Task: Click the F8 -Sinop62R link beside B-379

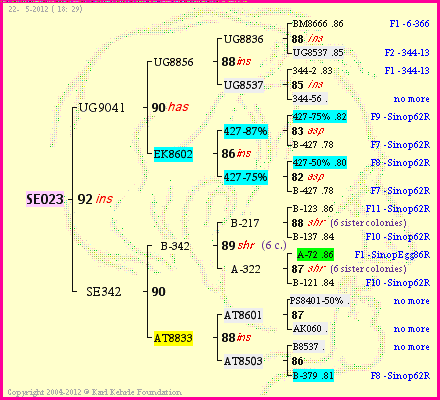Action: (x=400, y=375)
